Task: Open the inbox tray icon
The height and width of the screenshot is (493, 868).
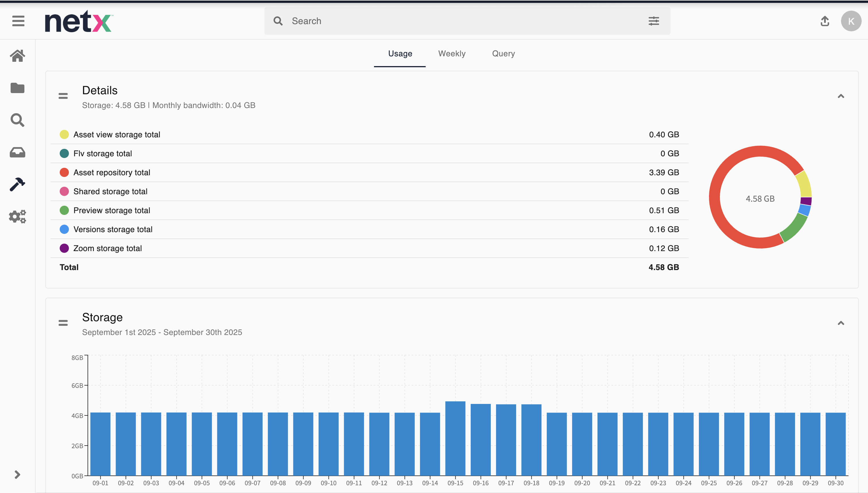Action: 18,152
